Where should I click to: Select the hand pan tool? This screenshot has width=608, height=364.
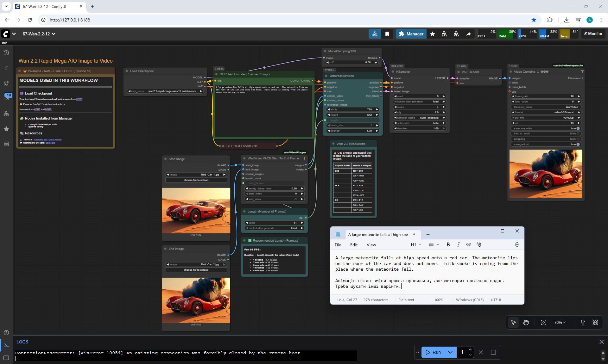[526, 322]
